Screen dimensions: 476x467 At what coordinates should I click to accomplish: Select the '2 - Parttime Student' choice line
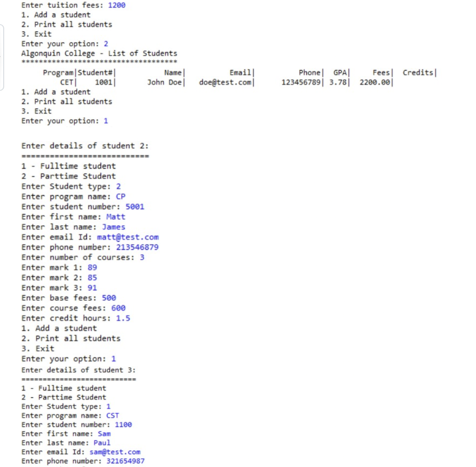(68, 176)
